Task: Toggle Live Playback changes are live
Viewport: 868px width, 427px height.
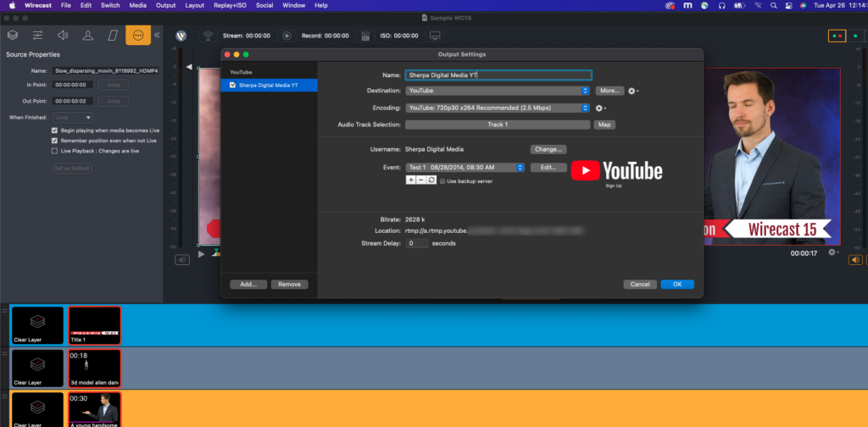Action: (x=55, y=151)
